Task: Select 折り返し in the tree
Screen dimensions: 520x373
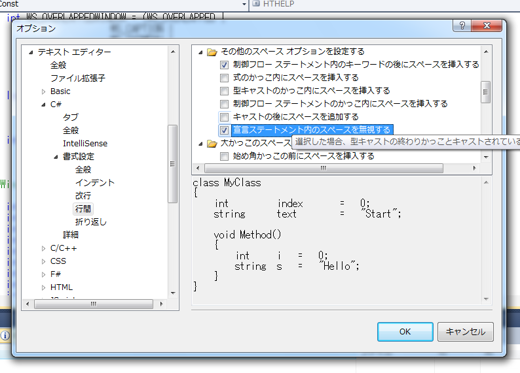Action: (x=91, y=222)
